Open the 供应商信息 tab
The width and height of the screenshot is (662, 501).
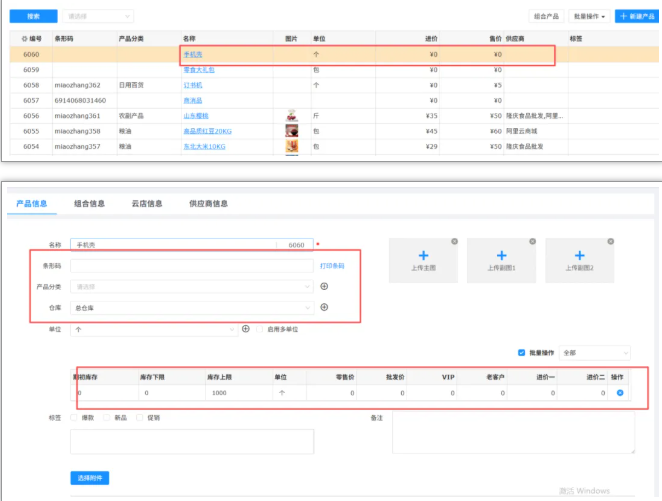click(x=208, y=204)
